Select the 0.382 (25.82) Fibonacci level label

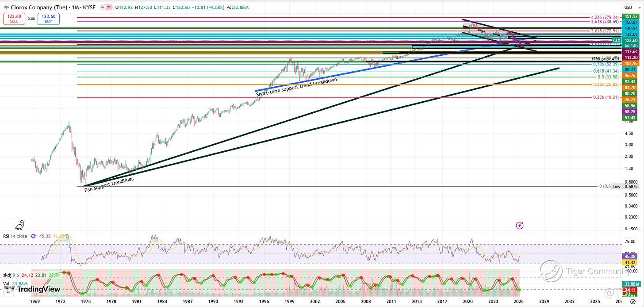tap(606, 84)
